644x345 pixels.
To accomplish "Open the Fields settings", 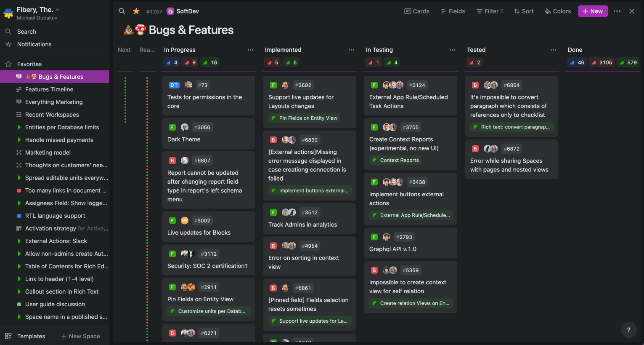I will [x=453, y=11].
